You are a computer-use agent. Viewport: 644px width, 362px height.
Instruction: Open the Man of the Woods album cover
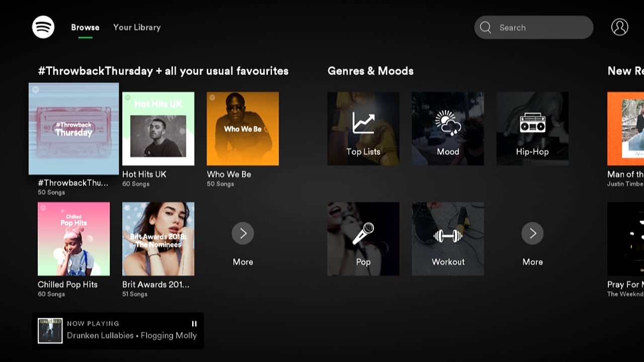(x=625, y=129)
